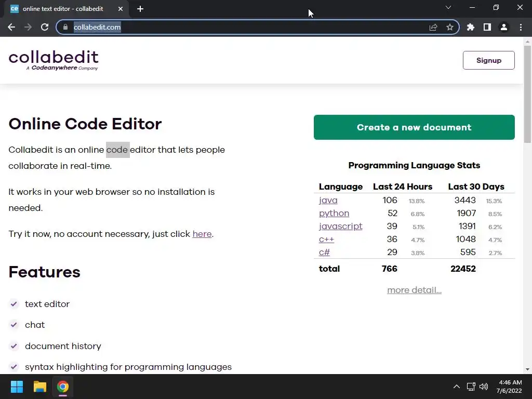Show hidden tray icons chevron
This screenshot has height=399, width=532.
click(x=457, y=387)
